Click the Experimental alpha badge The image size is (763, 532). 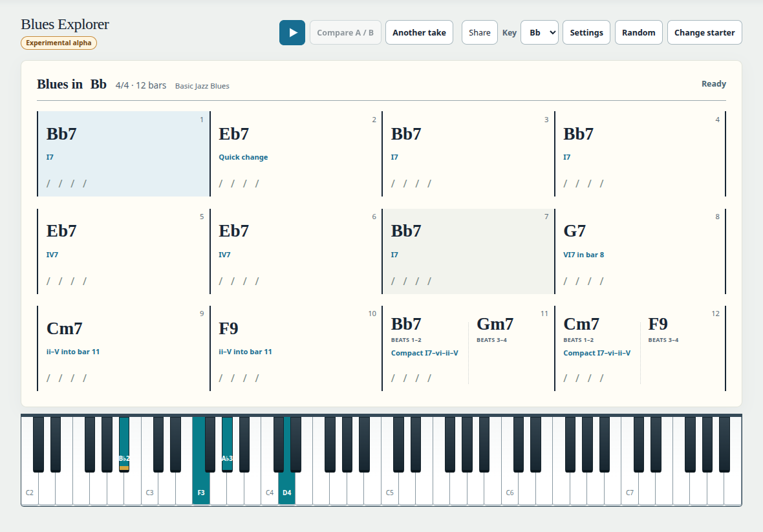point(58,43)
